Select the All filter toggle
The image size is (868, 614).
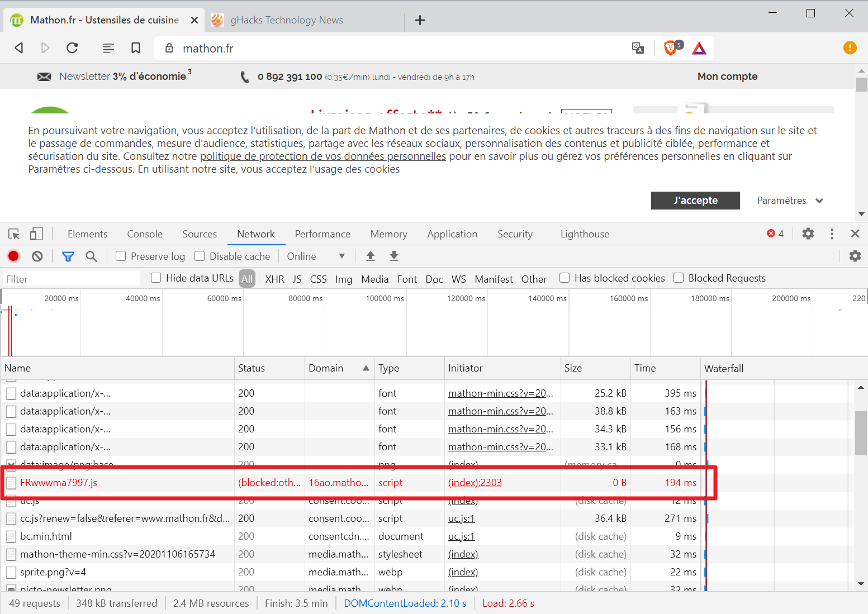coord(247,279)
